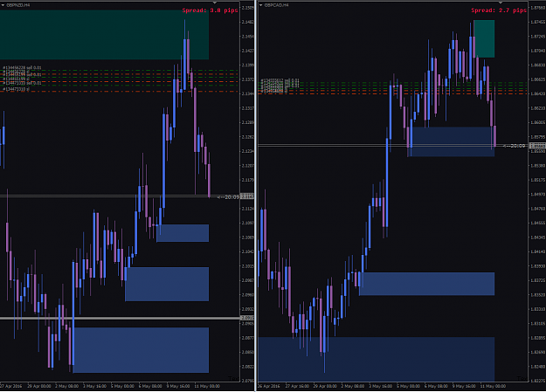Click the "27 Apr 16:00" date on GBPCAD axis
Viewport: 546px width, 392px height.
pyautogui.click(x=297, y=386)
